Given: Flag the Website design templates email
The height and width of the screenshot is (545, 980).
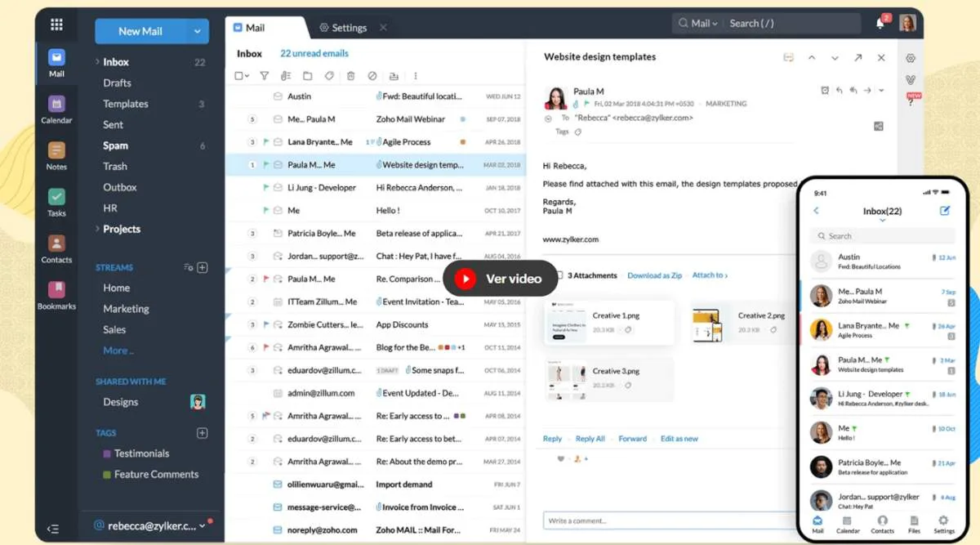Looking at the screenshot, I should point(266,164).
